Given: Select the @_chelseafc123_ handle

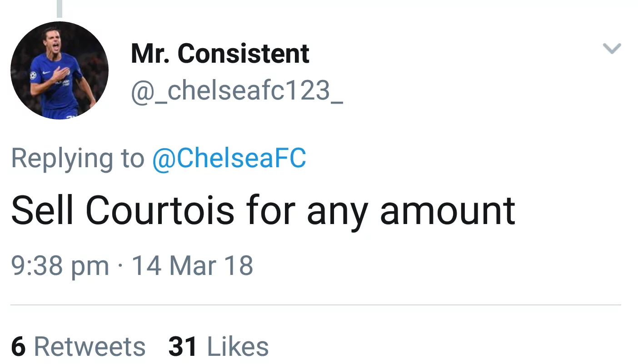Looking at the screenshot, I should point(237,90).
